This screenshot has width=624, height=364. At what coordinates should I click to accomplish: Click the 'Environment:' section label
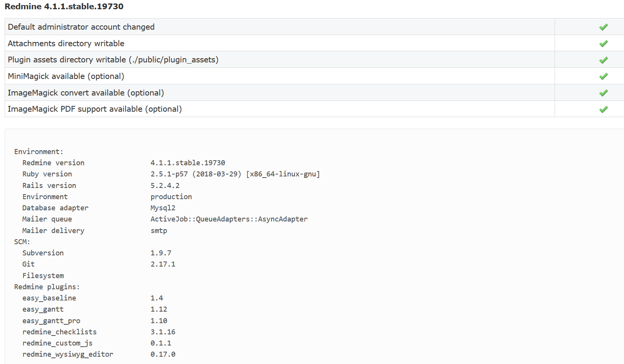(x=39, y=152)
